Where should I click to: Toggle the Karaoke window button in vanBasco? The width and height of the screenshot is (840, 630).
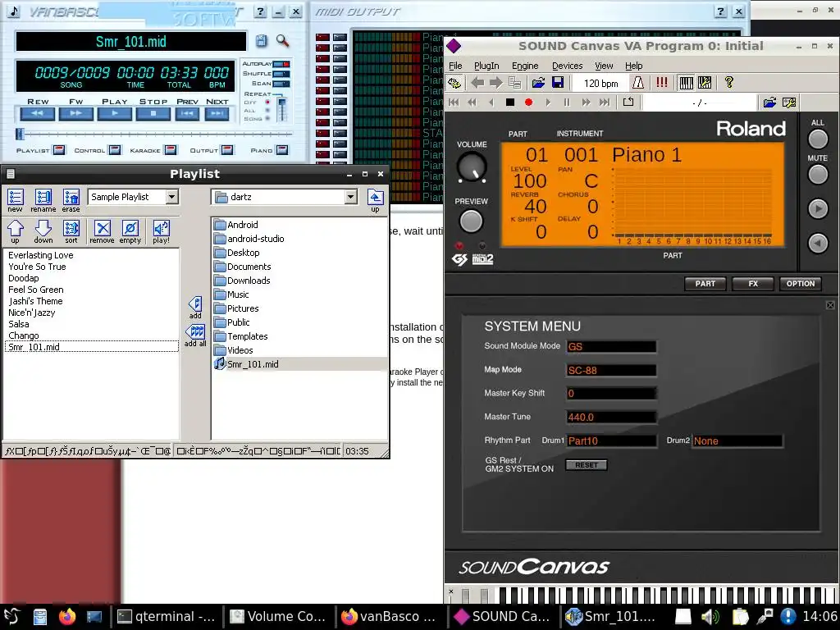(x=171, y=150)
